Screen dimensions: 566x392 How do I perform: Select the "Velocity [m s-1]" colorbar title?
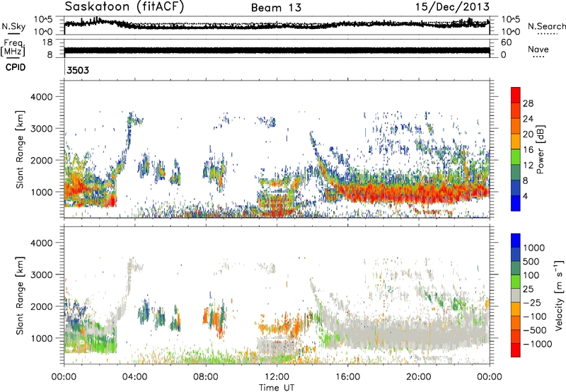[x=559, y=295]
